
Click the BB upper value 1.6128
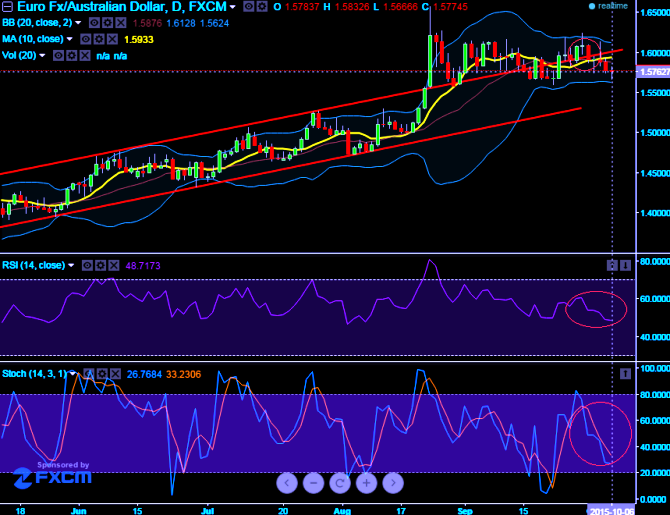(x=181, y=23)
